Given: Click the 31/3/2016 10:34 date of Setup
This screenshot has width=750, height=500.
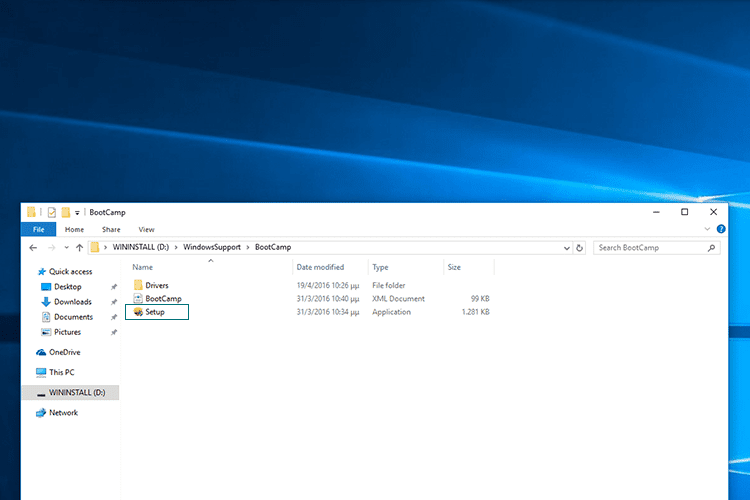Looking at the screenshot, I should [x=328, y=312].
